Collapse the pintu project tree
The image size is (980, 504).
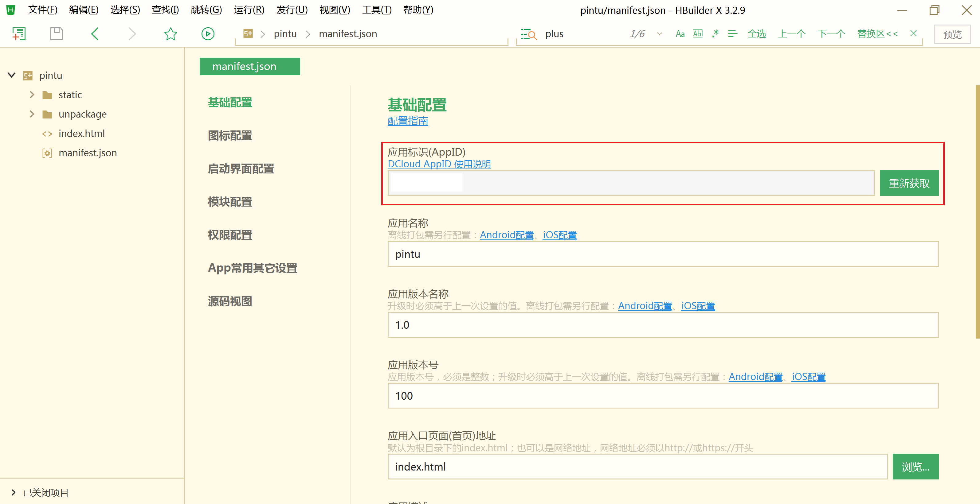(12, 75)
